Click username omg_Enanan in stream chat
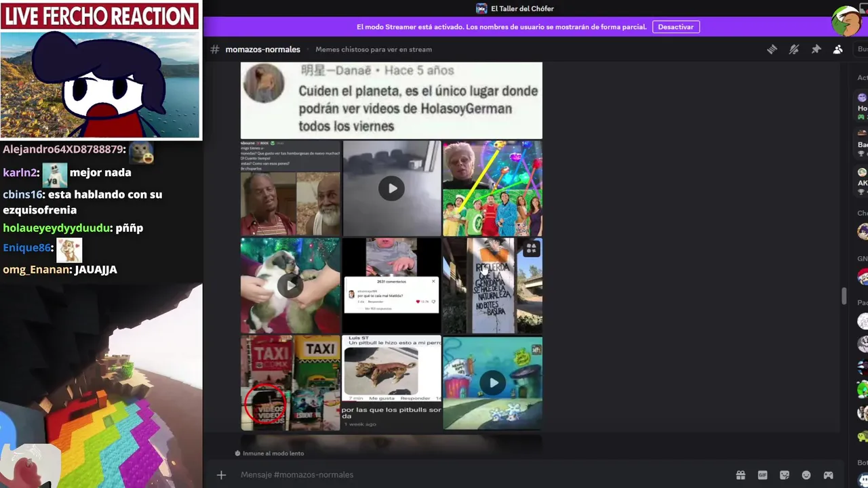 [37, 270]
